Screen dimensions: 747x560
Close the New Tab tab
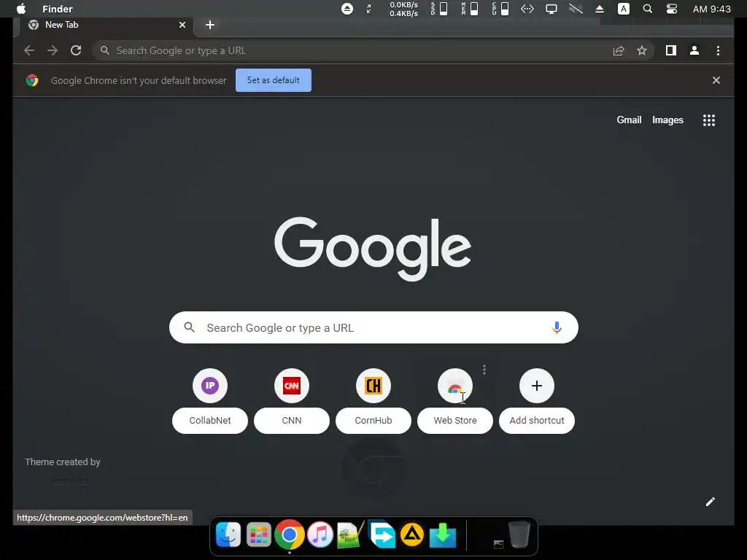(x=182, y=25)
